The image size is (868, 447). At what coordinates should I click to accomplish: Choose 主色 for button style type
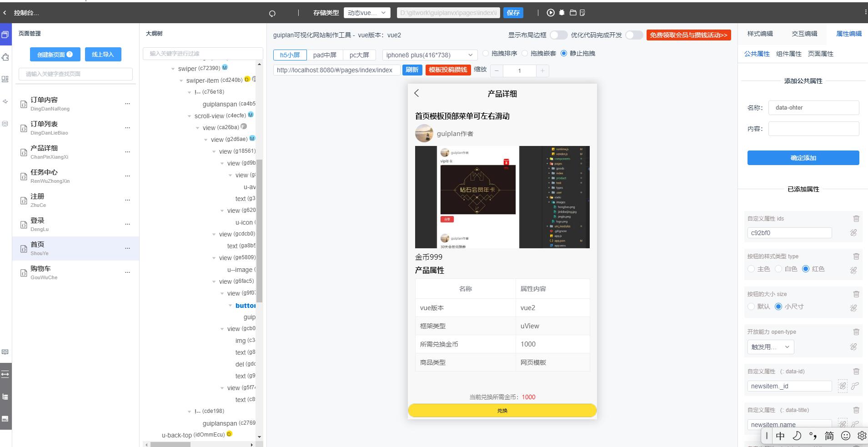point(751,269)
